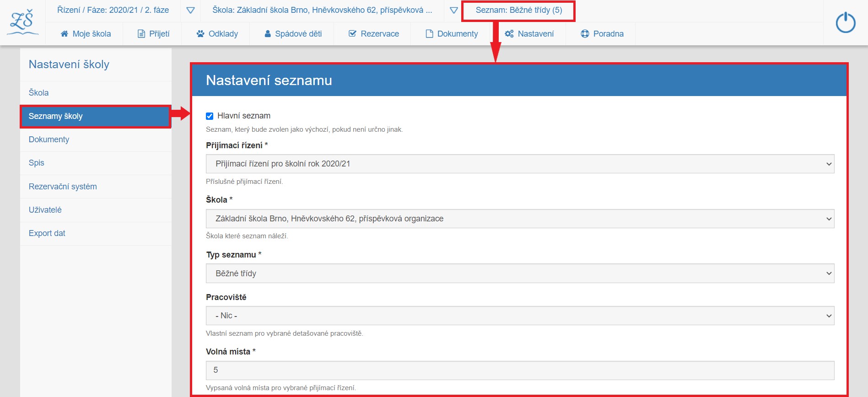This screenshot has width=868, height=397.
Task: Open the Nastavení menu item
Action: (x=529, y=34)
